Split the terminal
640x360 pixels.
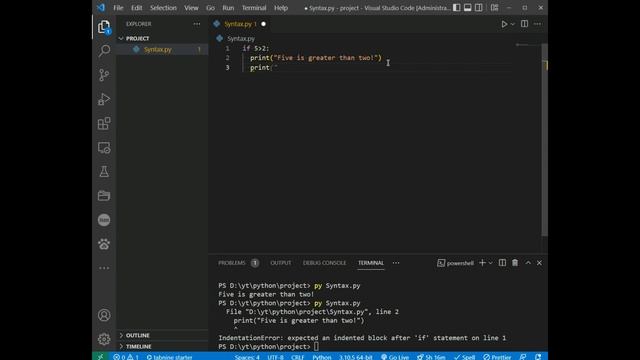(502, 263)
